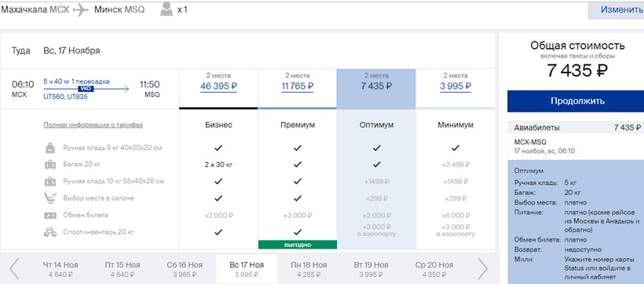Show later dates with the right arrow
This screenshot has width=644, height=284.
point(482,269)
